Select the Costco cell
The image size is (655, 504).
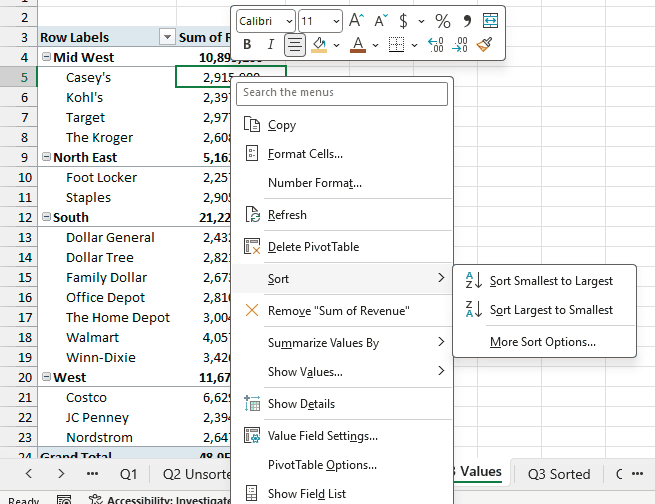pyautogui.click(x=107, y=398)
